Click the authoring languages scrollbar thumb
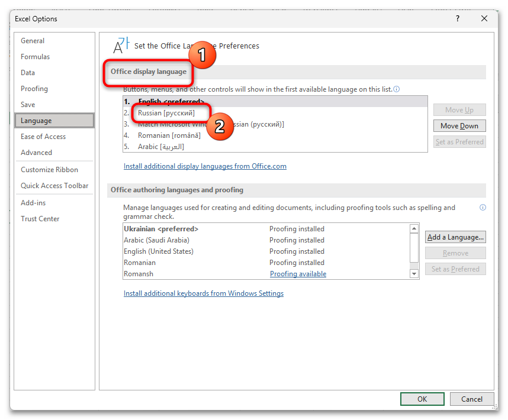Viewport: 508px width, 420px height. [x=414, y=247]
